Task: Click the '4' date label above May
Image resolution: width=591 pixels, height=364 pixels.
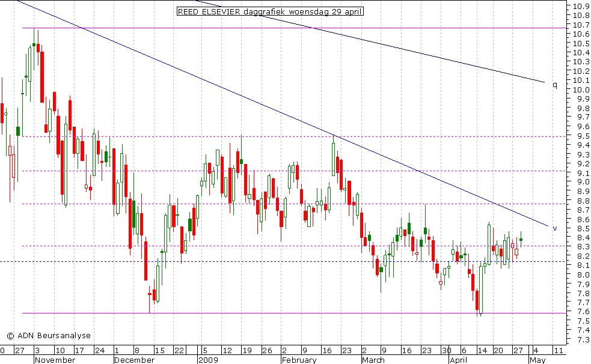Action: click(536, 350)
